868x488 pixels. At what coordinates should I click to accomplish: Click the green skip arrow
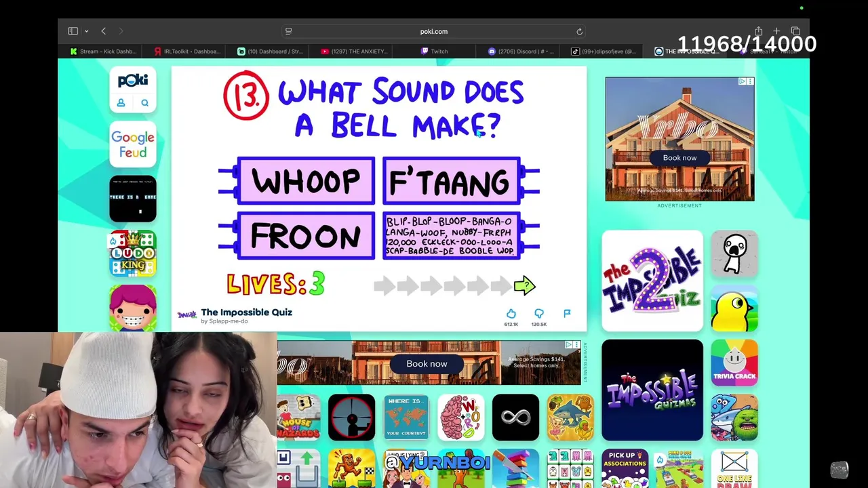[x=524, y=286]
